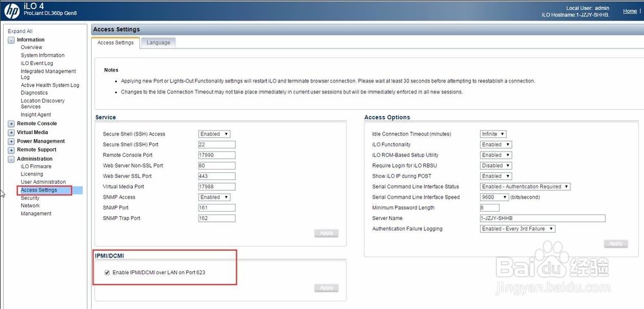The height and width of the screenshot is (309, 644).
Task: Open Active Health System Log
Action: tap(50, 85)
